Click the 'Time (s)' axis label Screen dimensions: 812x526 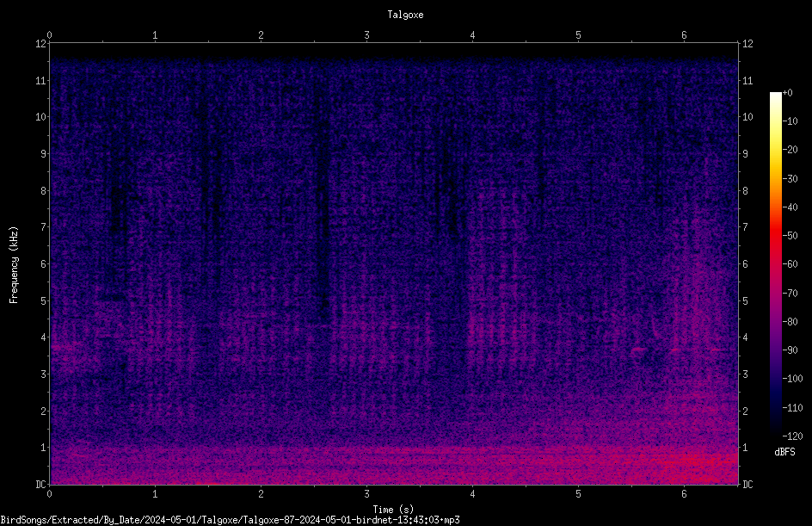point(393,510)
